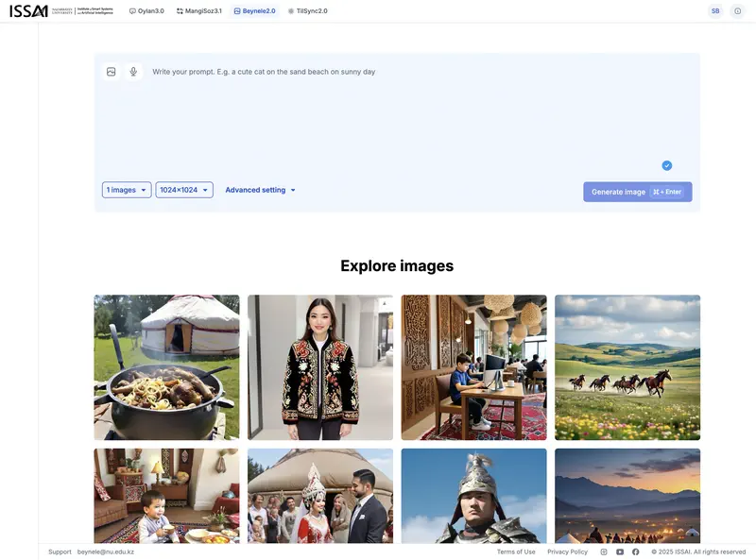
Task: Click the Instagram icon in the footer
Action: coord(603,552)
